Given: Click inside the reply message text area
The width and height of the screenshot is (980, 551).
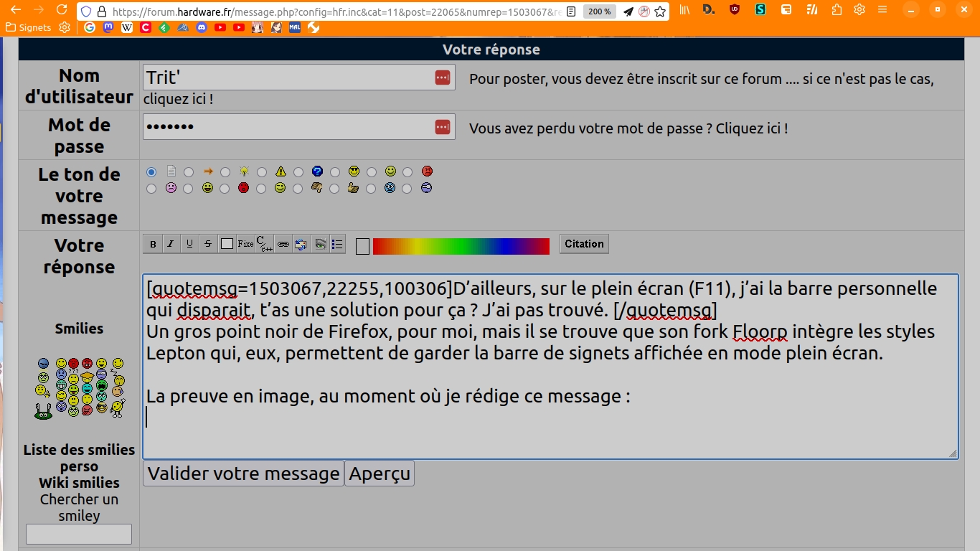Looking at the screenshot, I should pyautogui.click(x=550, y=366).
